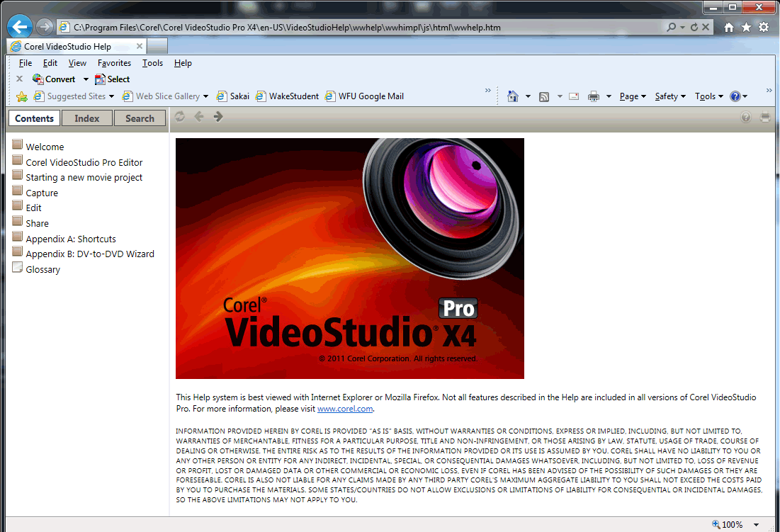This screenshot has width=780, height=532.
Task: Expand command bar overflow chevron
Action: tap(769, 91)
